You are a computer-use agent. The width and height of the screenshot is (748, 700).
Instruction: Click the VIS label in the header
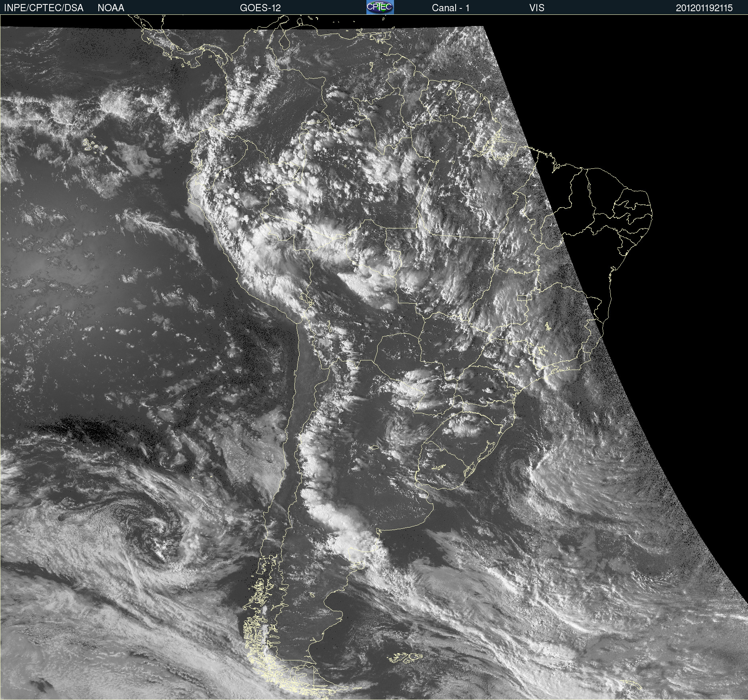coord(537,8)
